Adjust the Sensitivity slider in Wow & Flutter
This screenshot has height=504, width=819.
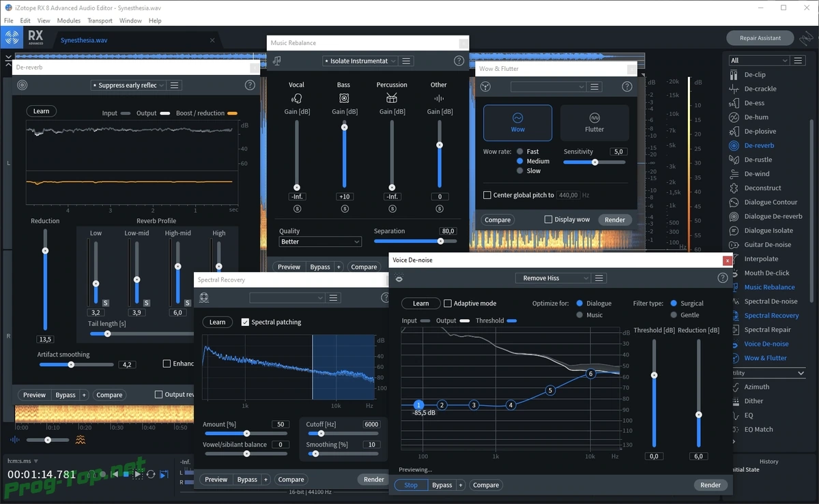tap(594, 162)
